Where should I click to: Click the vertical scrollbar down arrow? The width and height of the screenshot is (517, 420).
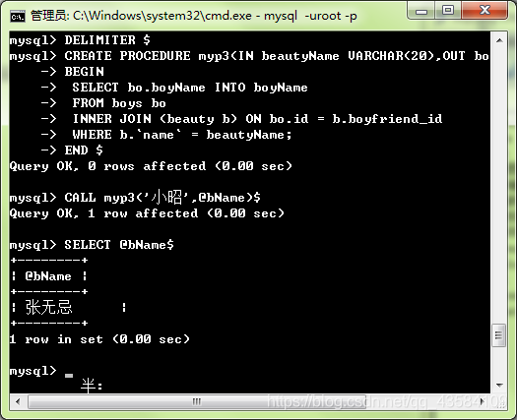(x=499, y=385)
